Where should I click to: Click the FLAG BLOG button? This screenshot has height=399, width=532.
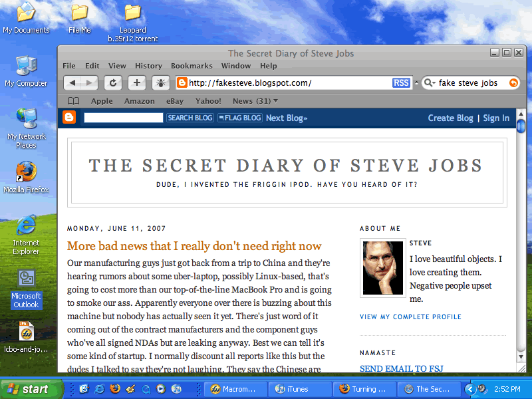click(240, 118)
